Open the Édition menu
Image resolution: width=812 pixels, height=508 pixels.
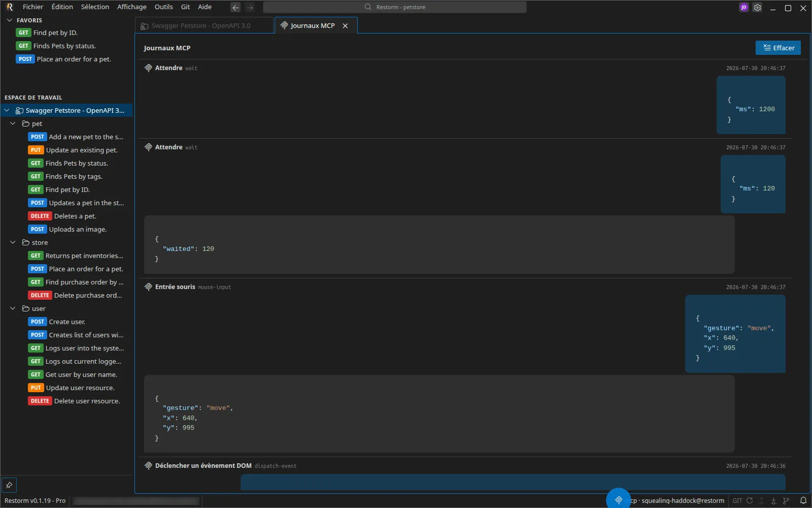click(x=62, y=7)
